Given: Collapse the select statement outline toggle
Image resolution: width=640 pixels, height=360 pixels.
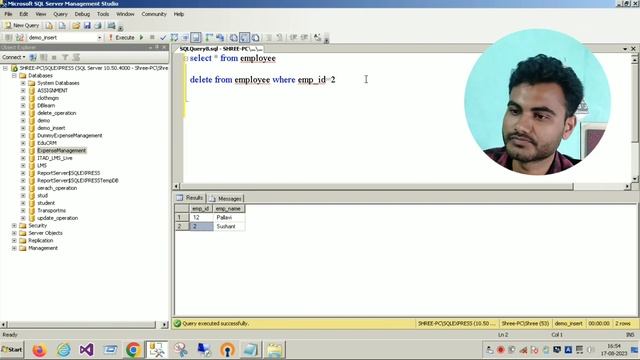Looking at the screenshot, I should [186, 59].
